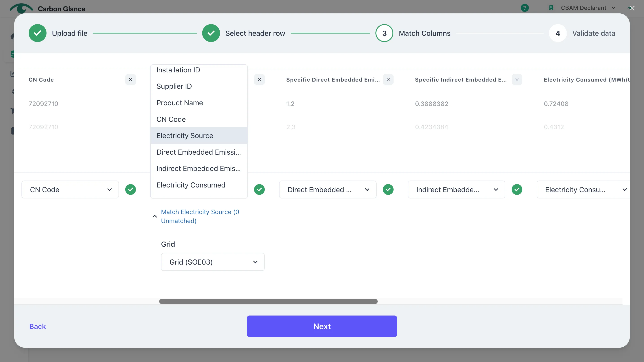Click the green check next to CN Code dropdown
Image resolution: width=644 pixels, height=362 pixels.
pos(131,189)
